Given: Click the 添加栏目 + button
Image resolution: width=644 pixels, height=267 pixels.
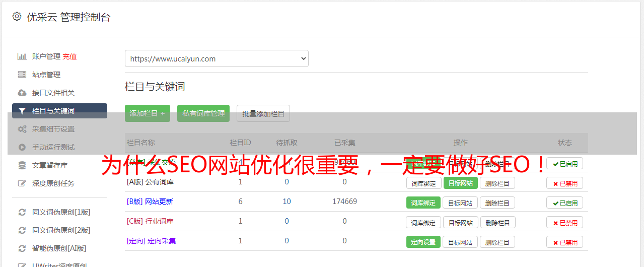Looking at the screenshot, I should pyautogui.click(x=148, y=113).
